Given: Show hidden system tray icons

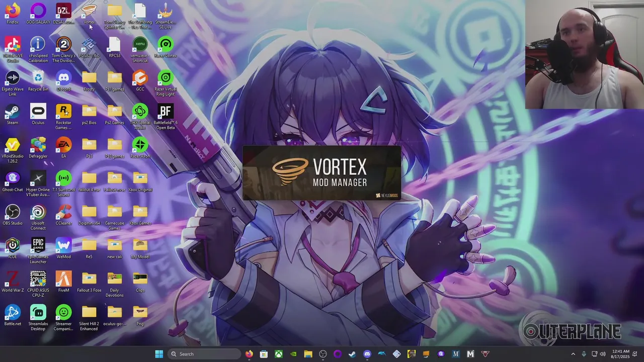Looking at the screenshot, I should (573, 354).
